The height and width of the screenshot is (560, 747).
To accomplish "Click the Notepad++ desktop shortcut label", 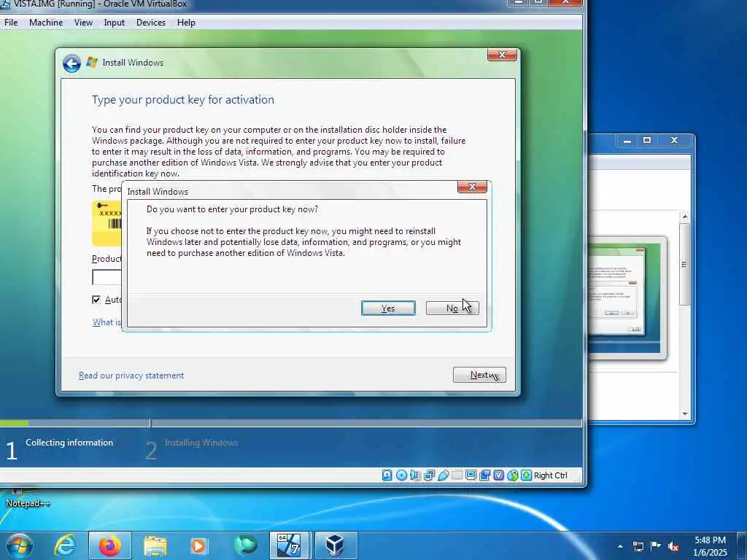I will tap(28, 503).
